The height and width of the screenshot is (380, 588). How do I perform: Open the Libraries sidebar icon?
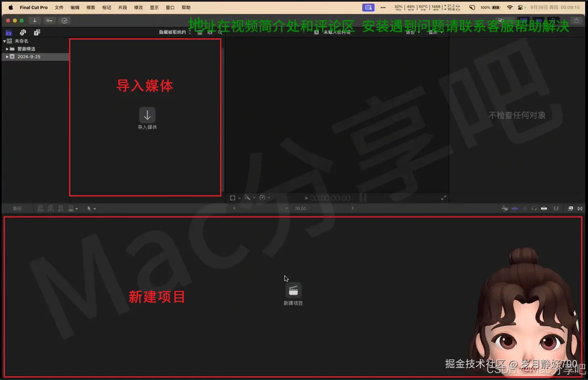[x=8, y=32]
